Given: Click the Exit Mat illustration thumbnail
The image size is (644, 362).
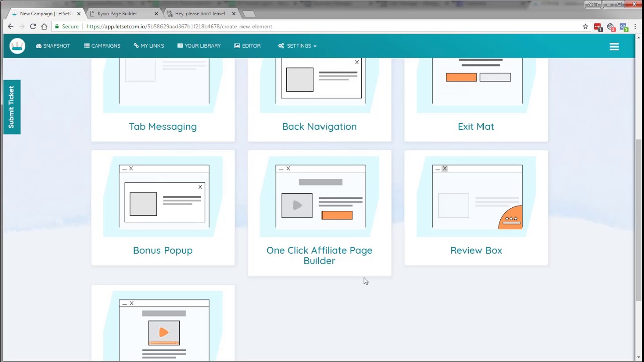Looking at the screenshot, I should coord(477,84).
